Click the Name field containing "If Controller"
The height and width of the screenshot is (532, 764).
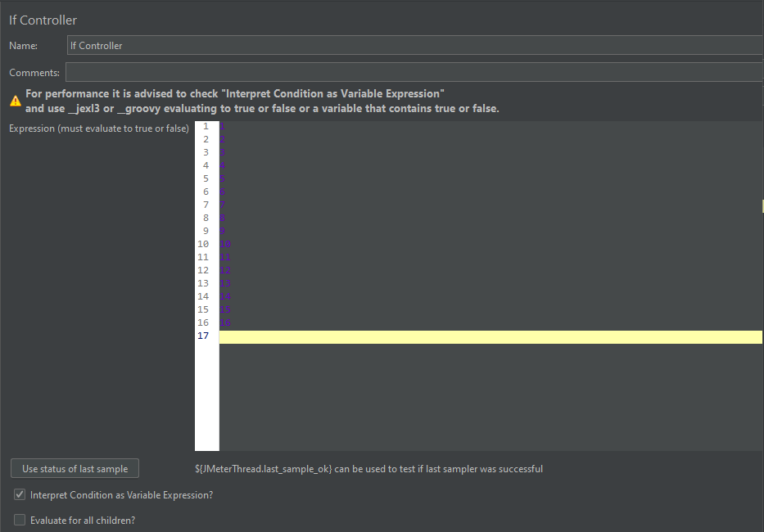coord(414,46)
